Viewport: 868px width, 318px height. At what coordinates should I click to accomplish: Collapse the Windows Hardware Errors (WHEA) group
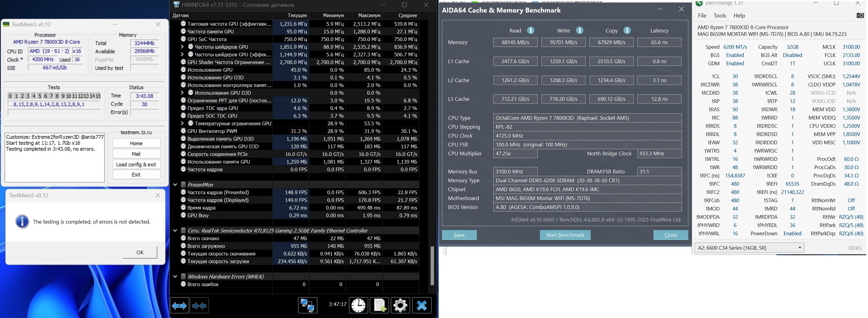(x=175, y=277)
